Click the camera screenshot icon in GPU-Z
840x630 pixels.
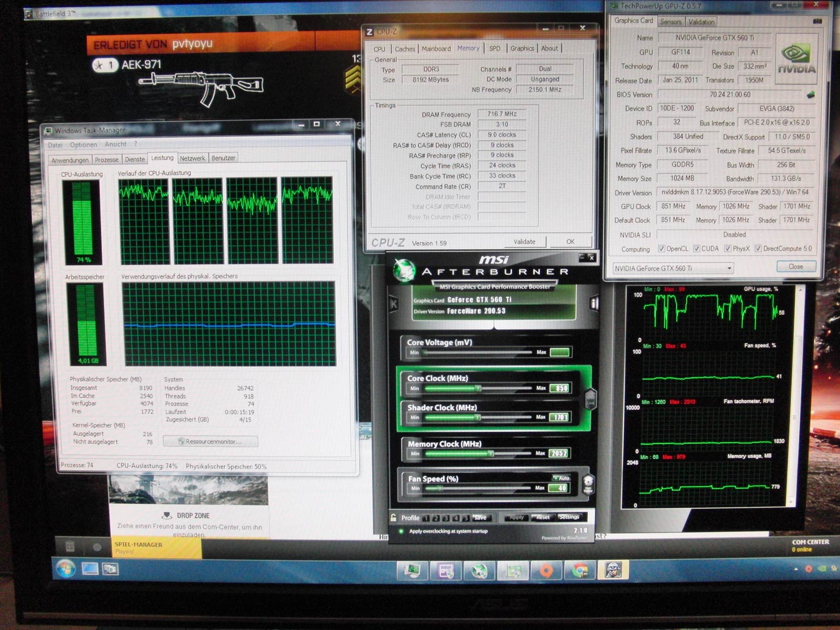[x=817, y=22]
